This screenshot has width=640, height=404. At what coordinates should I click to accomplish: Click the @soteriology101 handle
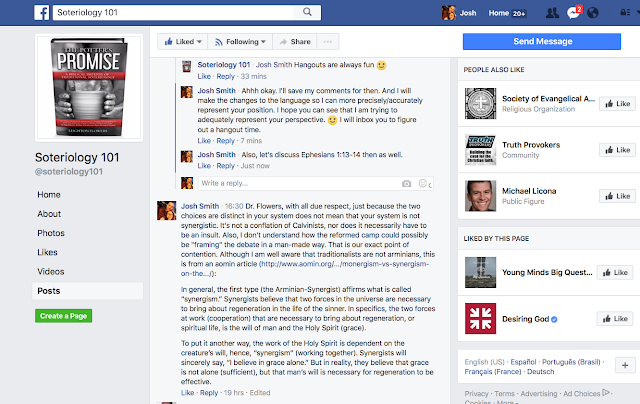[69, 172]
